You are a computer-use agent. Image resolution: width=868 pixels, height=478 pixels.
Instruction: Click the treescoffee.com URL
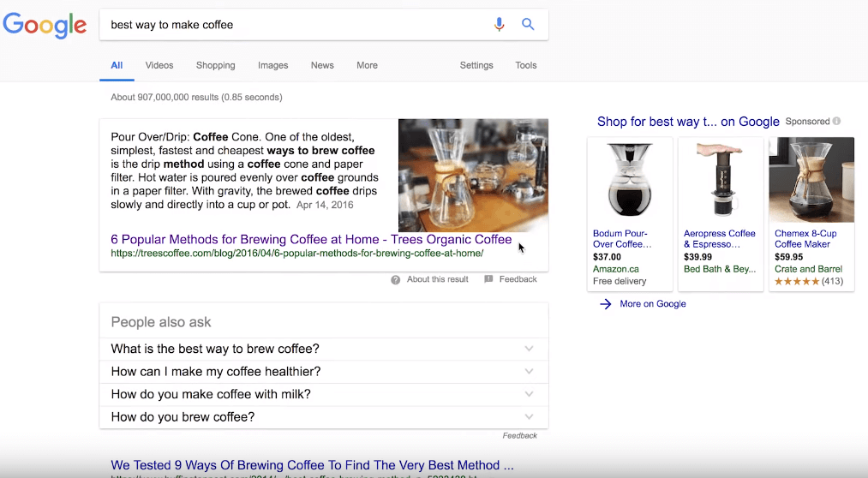296,254
